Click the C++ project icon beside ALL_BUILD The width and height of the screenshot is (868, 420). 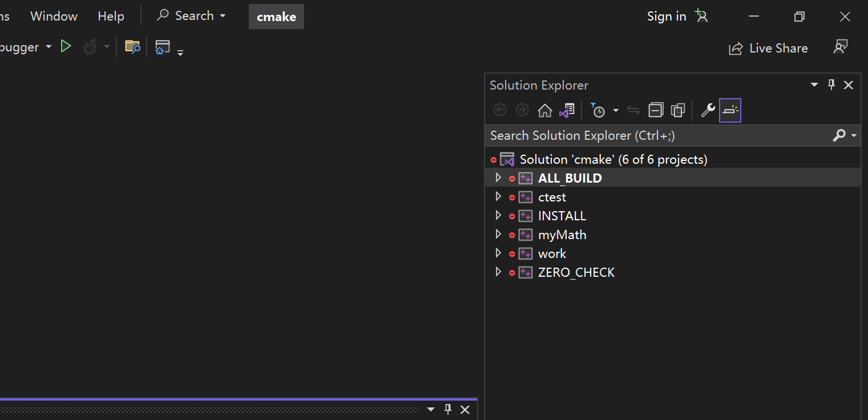tap(526, 178)
